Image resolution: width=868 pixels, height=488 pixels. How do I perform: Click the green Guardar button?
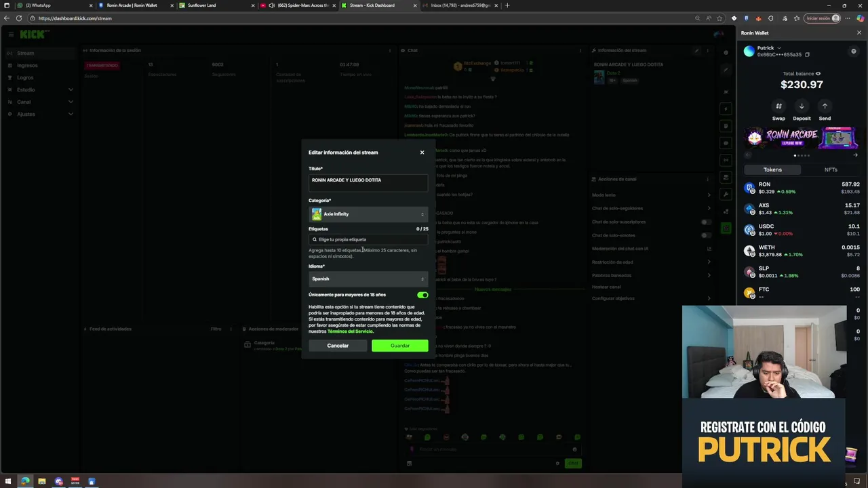(400, 346)
